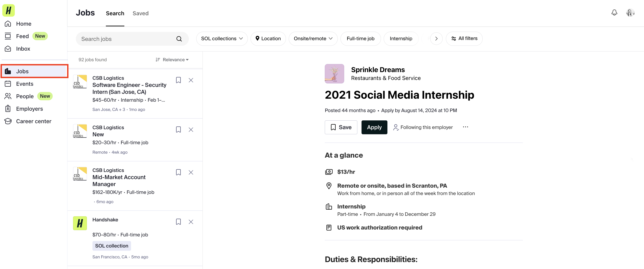Dismiss the CSB Logistics New job
The width and height of the screenshot is (644, 269).
coord(191,129)
